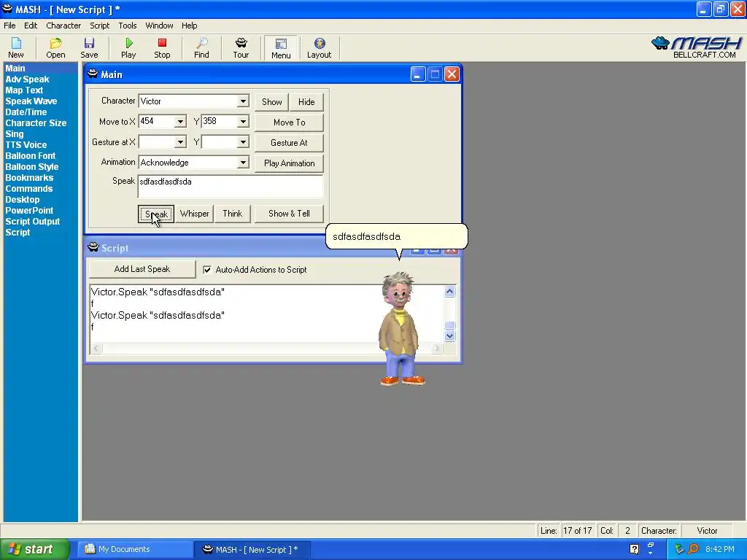
Task: Click into the Speak text field
Action: [231, 186]
